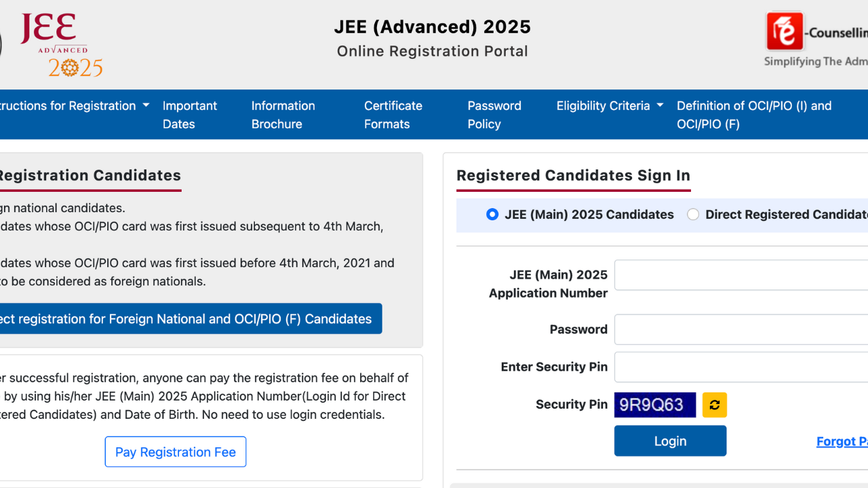The height and width of the screenshot is (488, 868).
Task: View the Password Policy page
Action: click(x=494, y=115)
